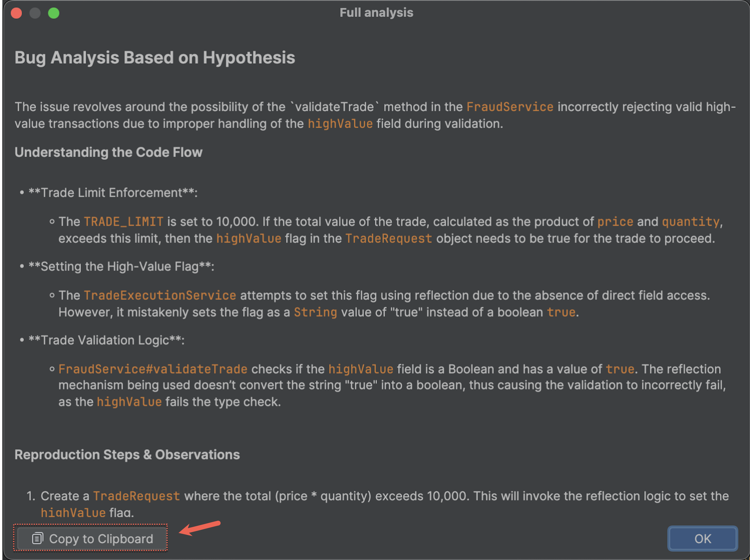Image resolution: width=750 pixels, height=560 pixels.
Task: Click the TradeExecutionService code reference
Action: (160, 295)
